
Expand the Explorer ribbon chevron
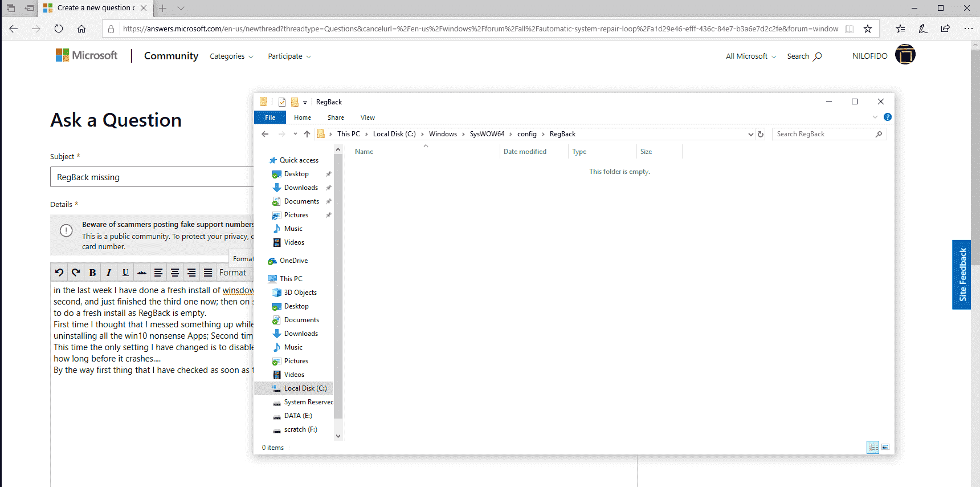coord(875,117)
